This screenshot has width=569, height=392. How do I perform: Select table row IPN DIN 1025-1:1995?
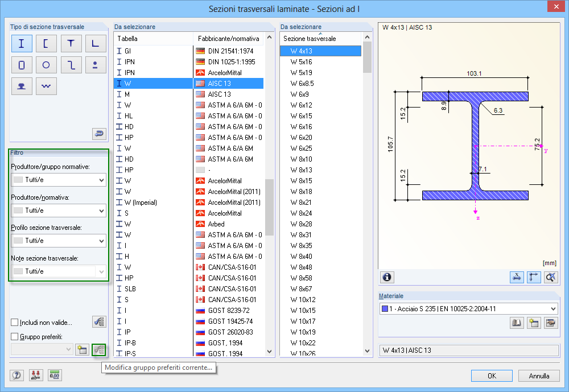coord(189,61)
